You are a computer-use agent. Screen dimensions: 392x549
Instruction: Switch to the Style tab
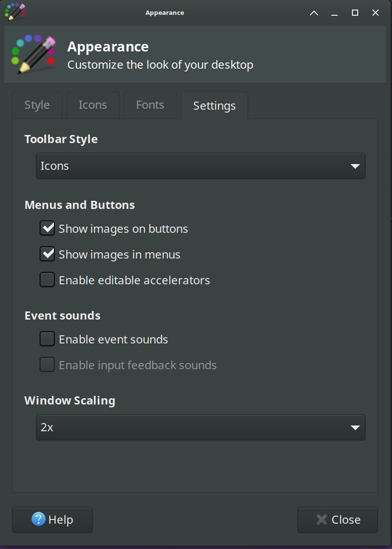[x=37, y=105]
